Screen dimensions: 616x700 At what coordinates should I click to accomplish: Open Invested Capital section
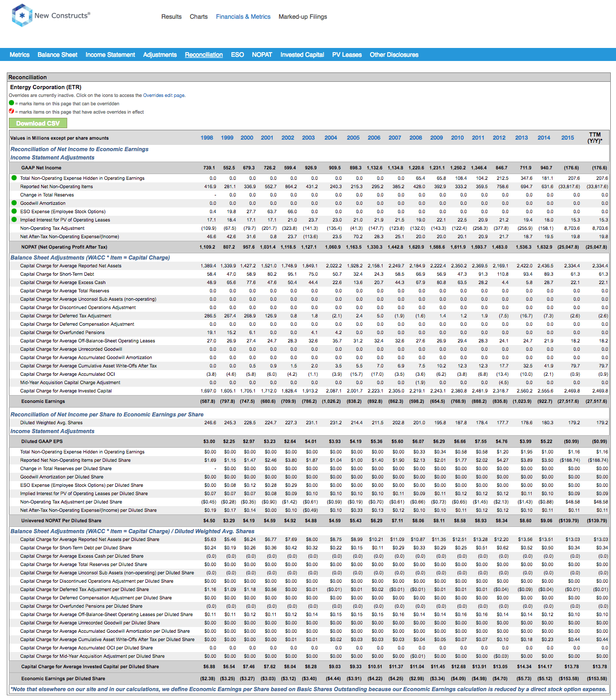point(302,55)
